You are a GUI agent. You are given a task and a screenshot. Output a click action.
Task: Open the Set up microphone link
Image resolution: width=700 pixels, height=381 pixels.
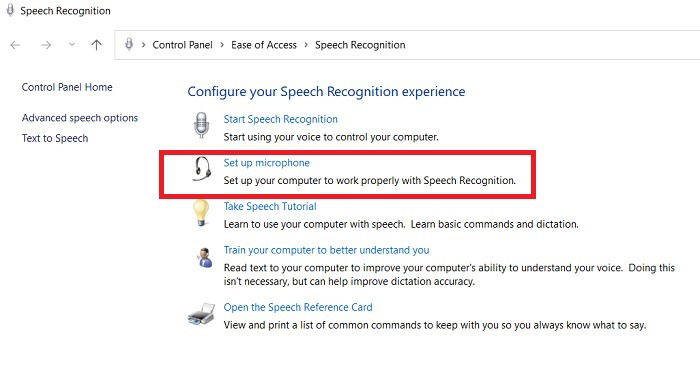click(267, 163)
